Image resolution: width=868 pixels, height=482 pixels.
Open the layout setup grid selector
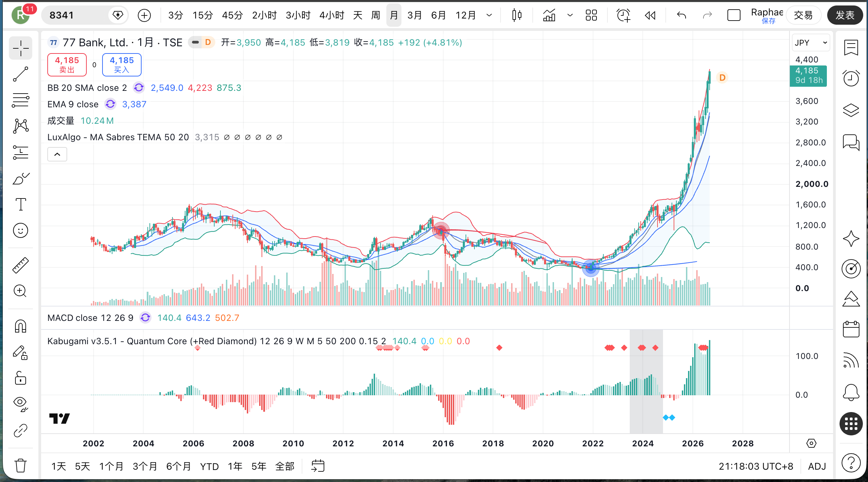coord(591,15)
